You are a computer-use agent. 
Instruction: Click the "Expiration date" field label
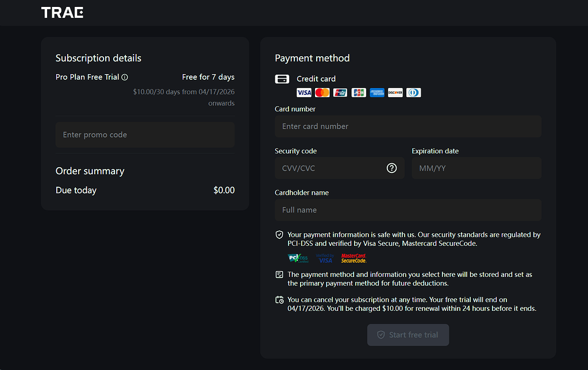[x=435, y=151]
